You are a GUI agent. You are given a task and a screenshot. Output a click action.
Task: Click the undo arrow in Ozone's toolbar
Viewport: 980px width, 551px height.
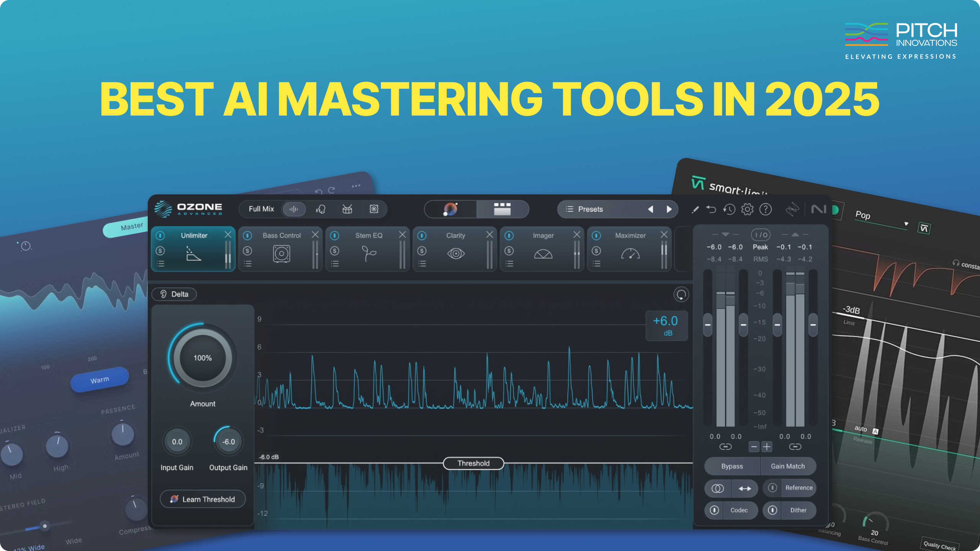pyautogui.click(x=711, y=209)
